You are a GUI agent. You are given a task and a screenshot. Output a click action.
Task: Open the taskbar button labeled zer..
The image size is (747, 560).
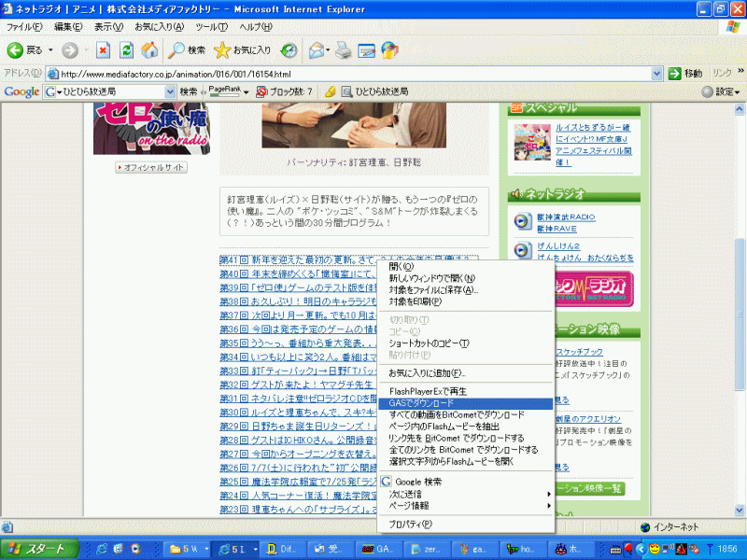click(x=427, y=549)
